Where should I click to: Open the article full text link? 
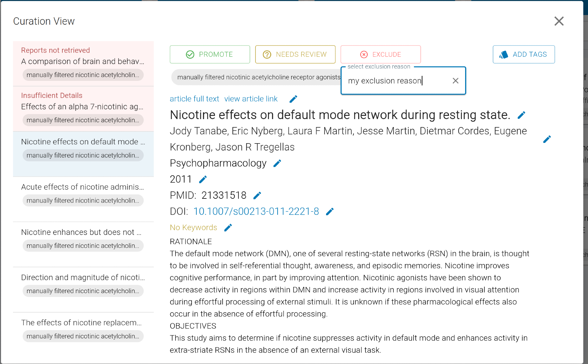194,99
